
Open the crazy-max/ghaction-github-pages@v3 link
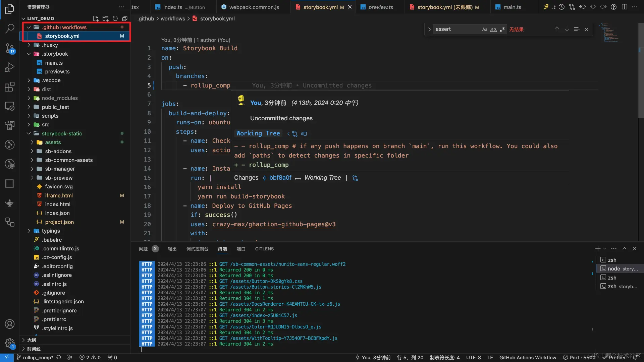click(x=273, y=224)
